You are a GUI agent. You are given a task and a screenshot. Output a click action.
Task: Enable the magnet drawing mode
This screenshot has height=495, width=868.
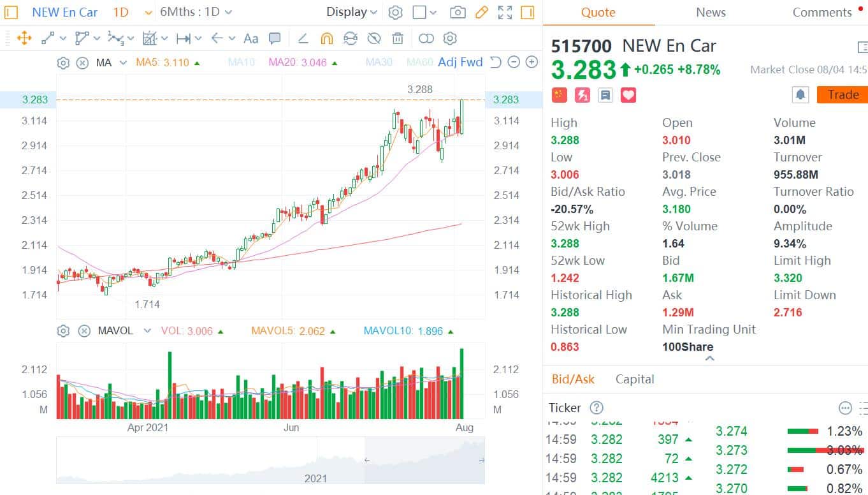point(327,38)
